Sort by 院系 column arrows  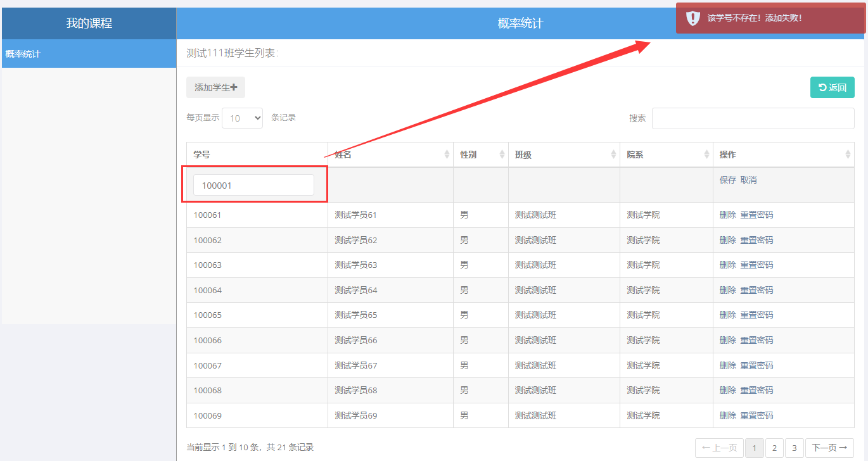point(707,155)
